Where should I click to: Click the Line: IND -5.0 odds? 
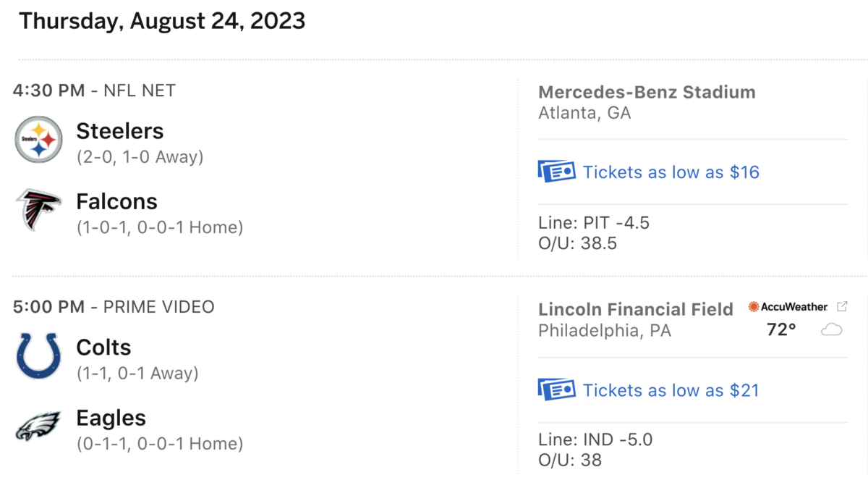pos(595,440)
